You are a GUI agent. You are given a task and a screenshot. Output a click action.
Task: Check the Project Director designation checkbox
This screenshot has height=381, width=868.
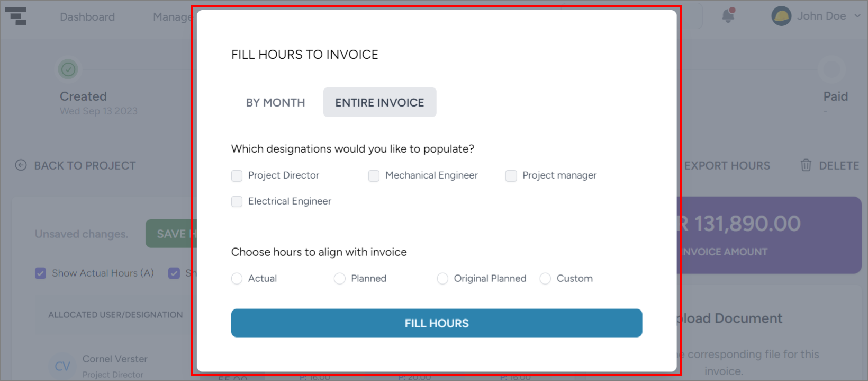click(237, 175)
